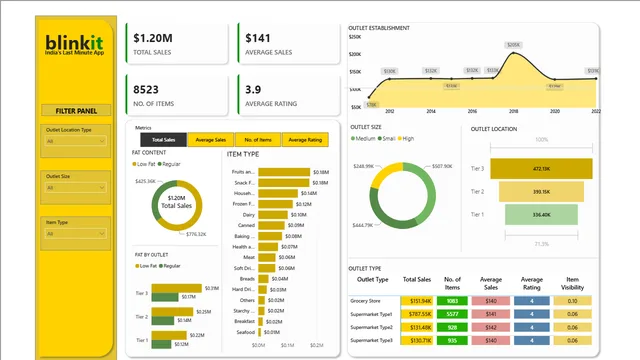This screenshot has width=640, height=360.
Task: Click Tier 3 Low Fat bar in Fat By Outlet
Action: pyautogui.click(x=177, y=288)
